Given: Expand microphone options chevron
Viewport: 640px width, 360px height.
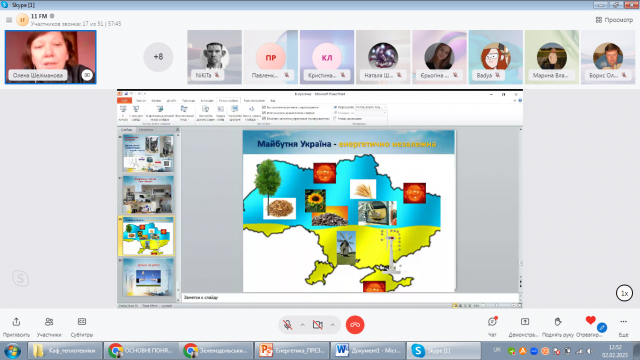Looking at the screenshot, I should coord(302,325).
